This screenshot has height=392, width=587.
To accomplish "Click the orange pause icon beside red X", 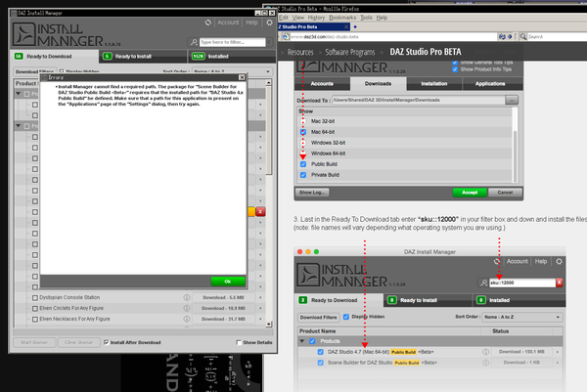I will [251, 212].
